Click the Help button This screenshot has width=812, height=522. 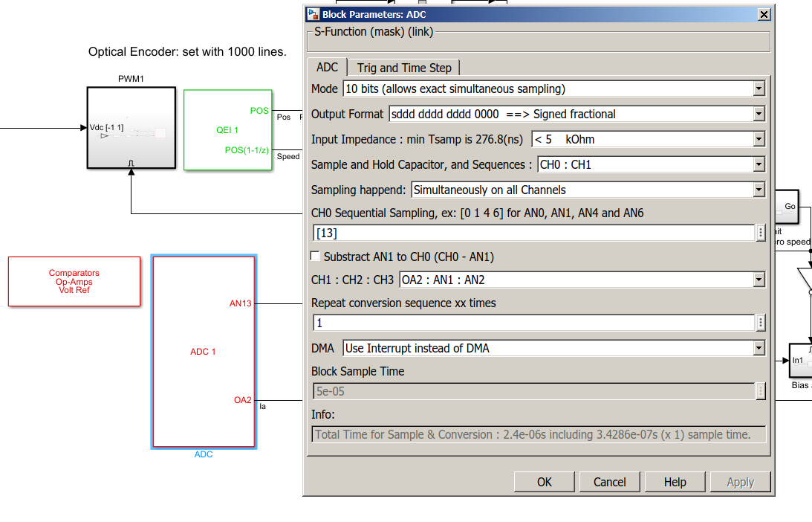tap(675, 482)
